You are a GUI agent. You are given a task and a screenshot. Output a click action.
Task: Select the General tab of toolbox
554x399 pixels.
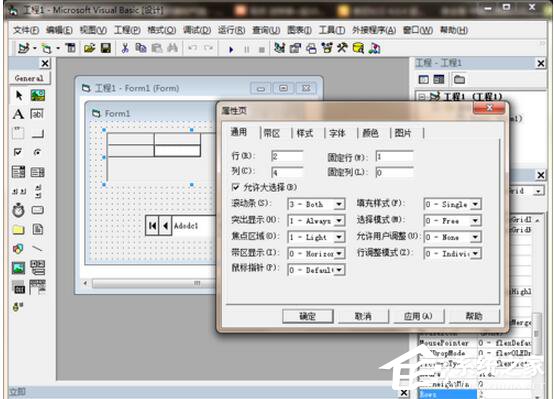pos(29,78)
